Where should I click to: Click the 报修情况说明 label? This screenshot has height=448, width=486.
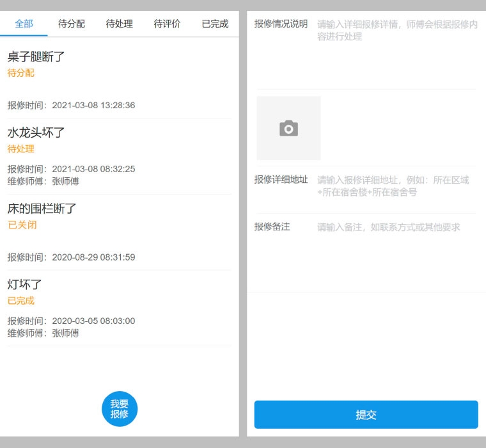pos(281,24)
